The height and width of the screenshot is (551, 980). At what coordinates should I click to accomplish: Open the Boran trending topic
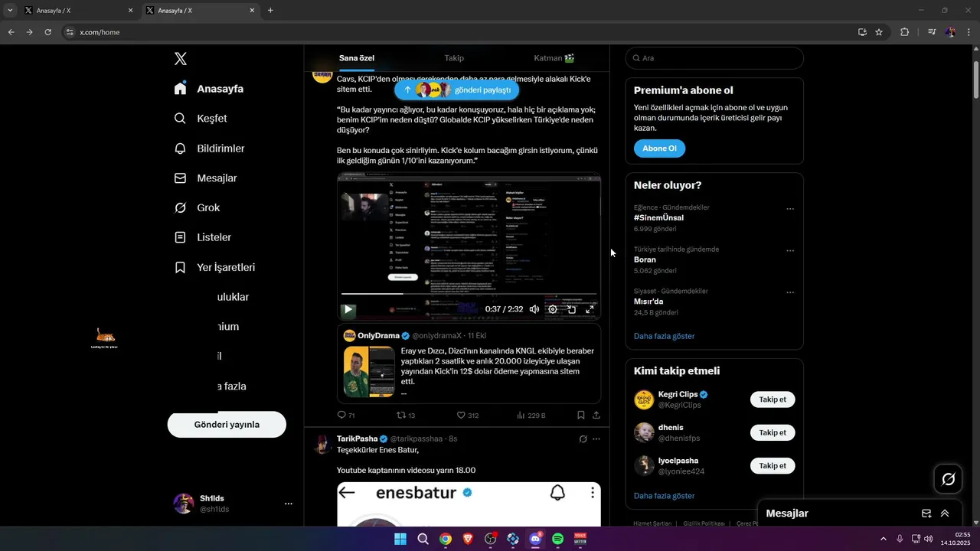point(645,260)
